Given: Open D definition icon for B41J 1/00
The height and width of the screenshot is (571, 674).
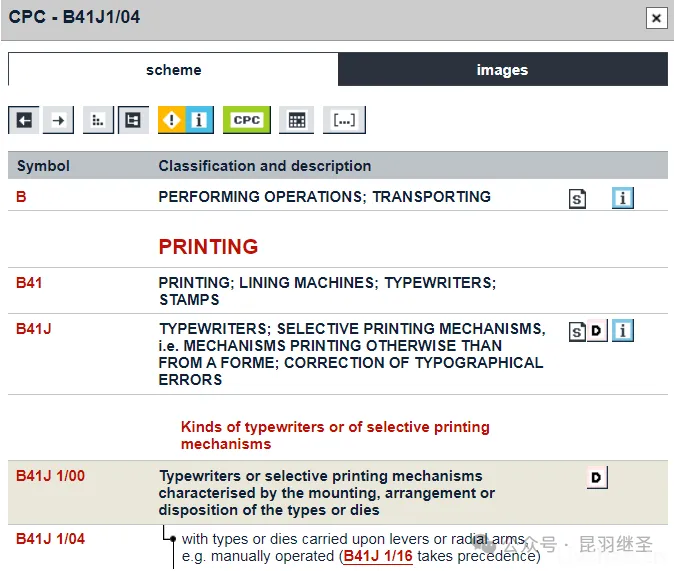Looking at the screenshot, I should pyautogui.click(x=597, y=478).
